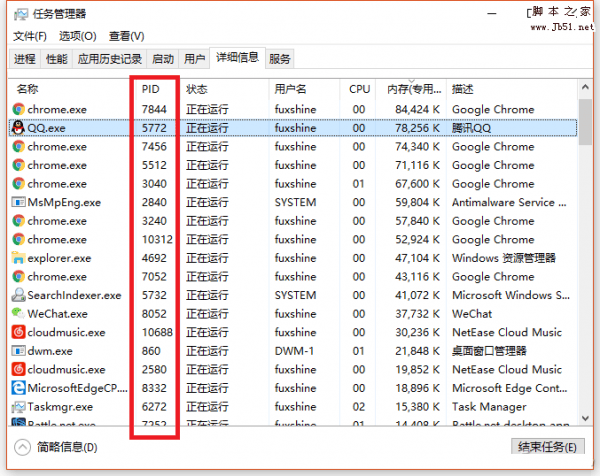600x476 pixels.
Task: Select the explorer.exe process name
Action: tap(59, 258)
